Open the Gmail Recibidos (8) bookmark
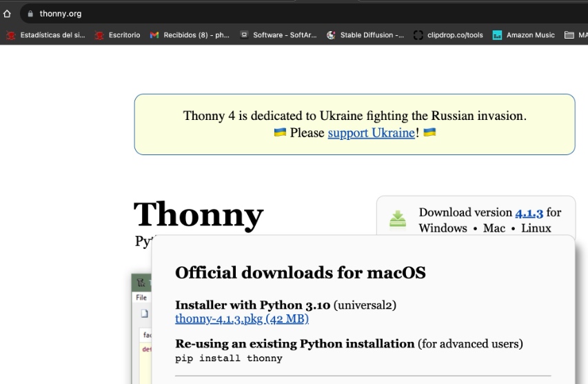 pos(190,35)
